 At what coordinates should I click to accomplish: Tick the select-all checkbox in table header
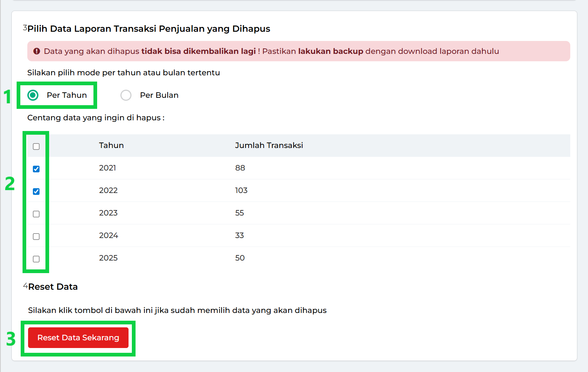(x=36, y=147)
